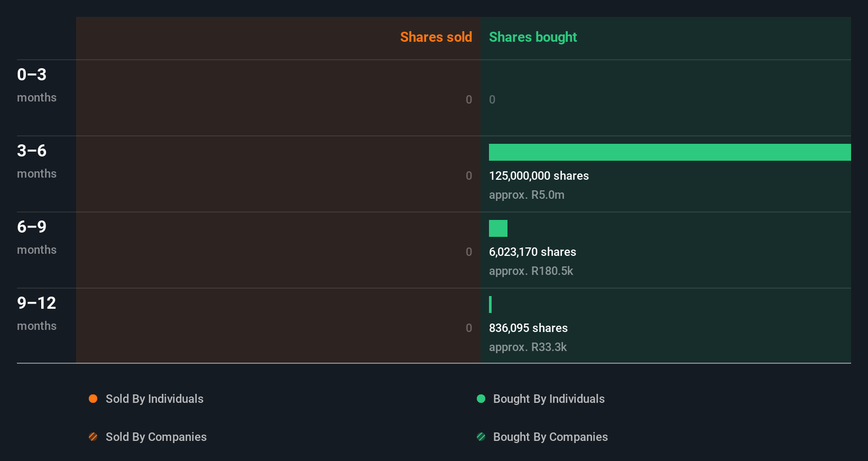Click the approx. R180.5k amount
The height and width of the screenshot is (461, 868).
tap(531, 271)
